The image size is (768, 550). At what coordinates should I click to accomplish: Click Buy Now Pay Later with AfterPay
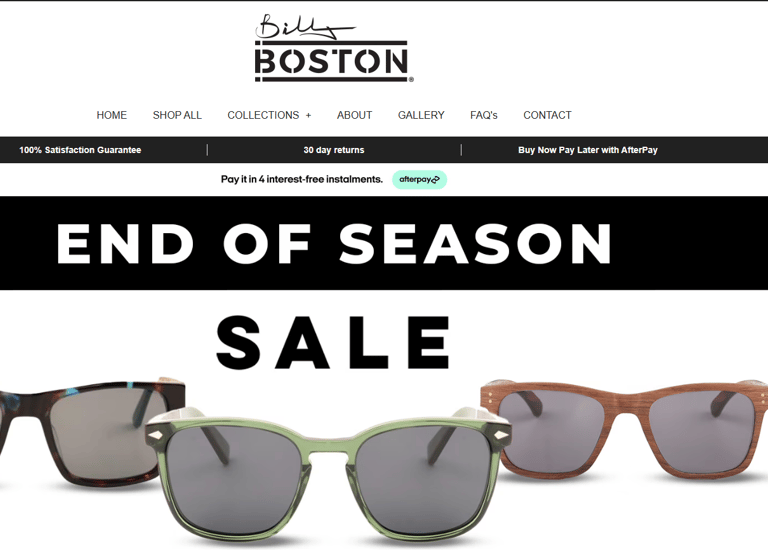click(588, 150)
